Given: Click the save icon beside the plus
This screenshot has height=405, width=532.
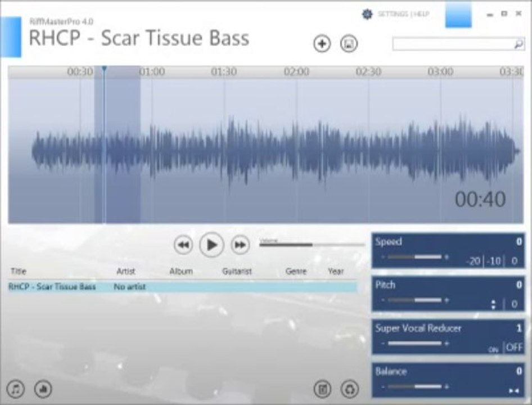Looking at the screenshot, I should click(x=349, y=43).
